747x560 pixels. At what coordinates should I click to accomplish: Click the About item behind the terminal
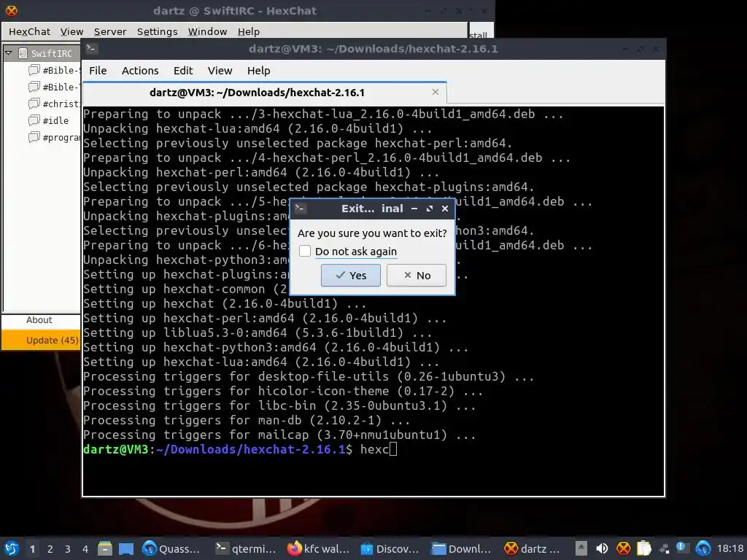coord(39,320)
